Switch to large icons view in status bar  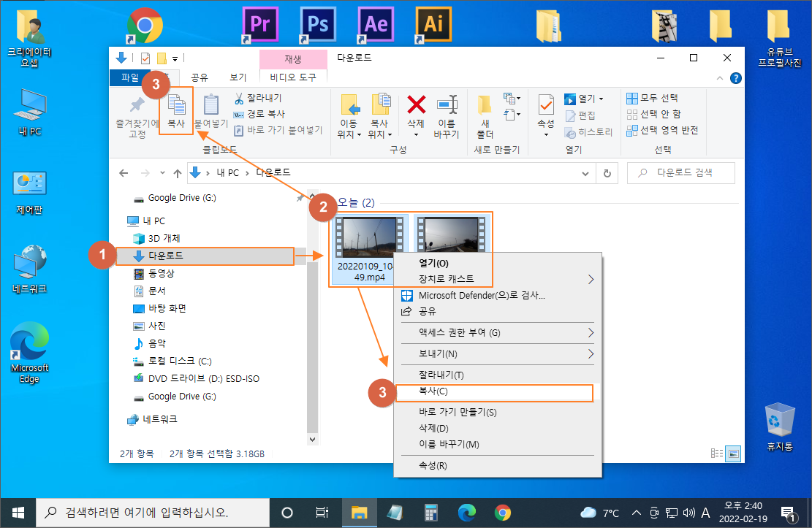pyautogui.click(x=733, y=454)
